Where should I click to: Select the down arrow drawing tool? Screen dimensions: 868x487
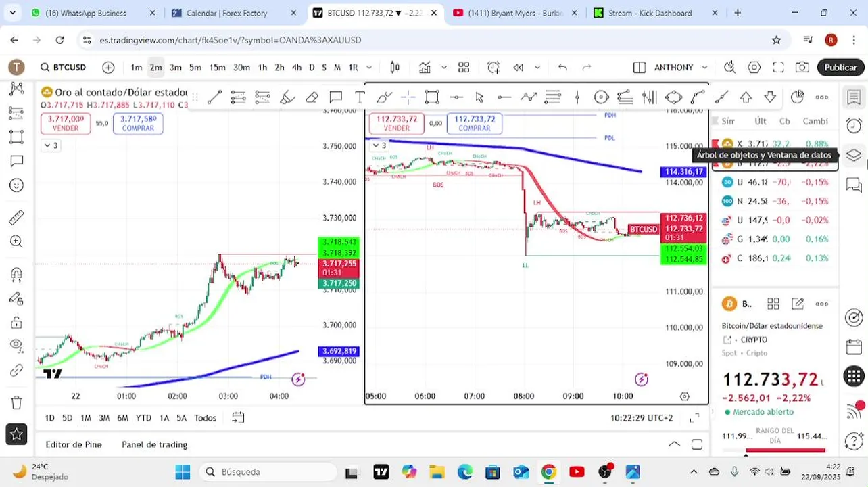tap(770, 97)
